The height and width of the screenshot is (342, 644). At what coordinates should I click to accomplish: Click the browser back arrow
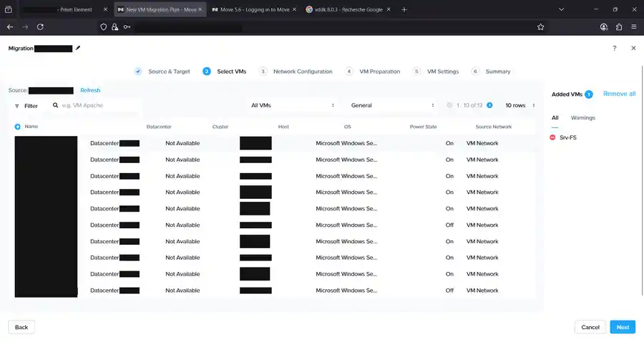(x=10, y=27)
